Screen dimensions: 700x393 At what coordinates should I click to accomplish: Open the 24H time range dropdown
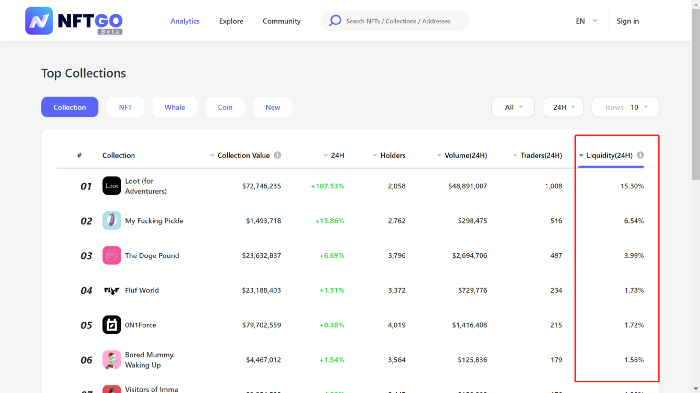point(563,107)
